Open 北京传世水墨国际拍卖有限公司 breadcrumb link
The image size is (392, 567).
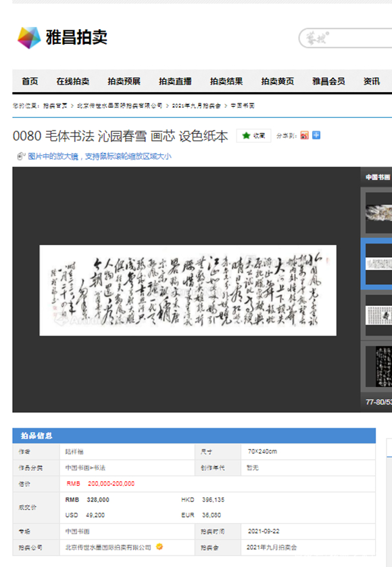120,106
